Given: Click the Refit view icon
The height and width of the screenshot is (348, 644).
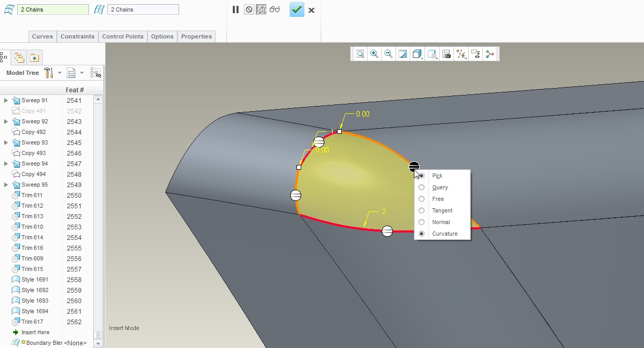Looking at the screenshot, I should click(360, 54).
